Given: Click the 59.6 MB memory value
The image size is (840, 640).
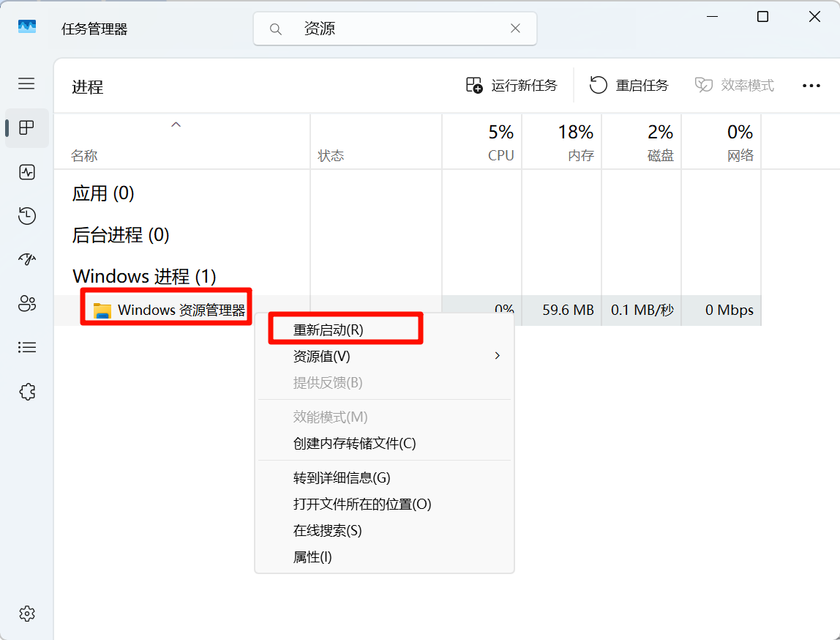Looking at the screenshot, I should point(568,310).
